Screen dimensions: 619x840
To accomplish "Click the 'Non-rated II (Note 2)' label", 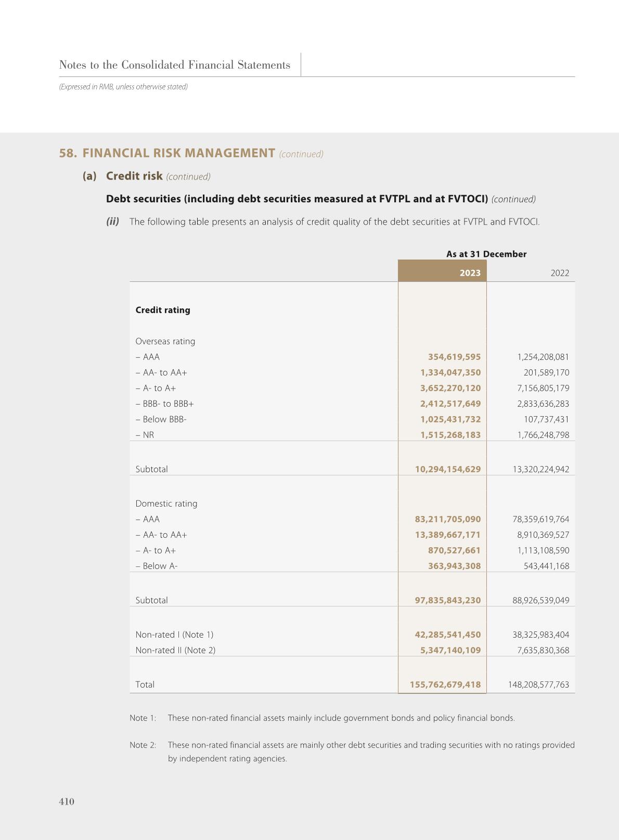I will pos(175,650).
